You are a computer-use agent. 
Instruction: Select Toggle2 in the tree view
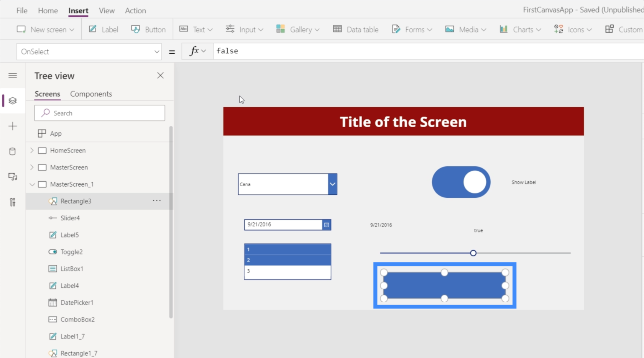click(x=71, y=252)
